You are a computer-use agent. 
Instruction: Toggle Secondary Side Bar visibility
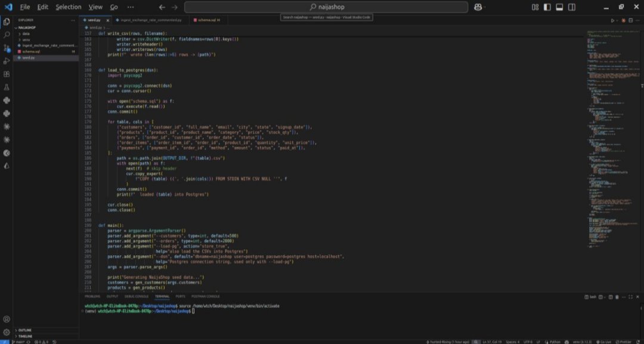(572, 7)
